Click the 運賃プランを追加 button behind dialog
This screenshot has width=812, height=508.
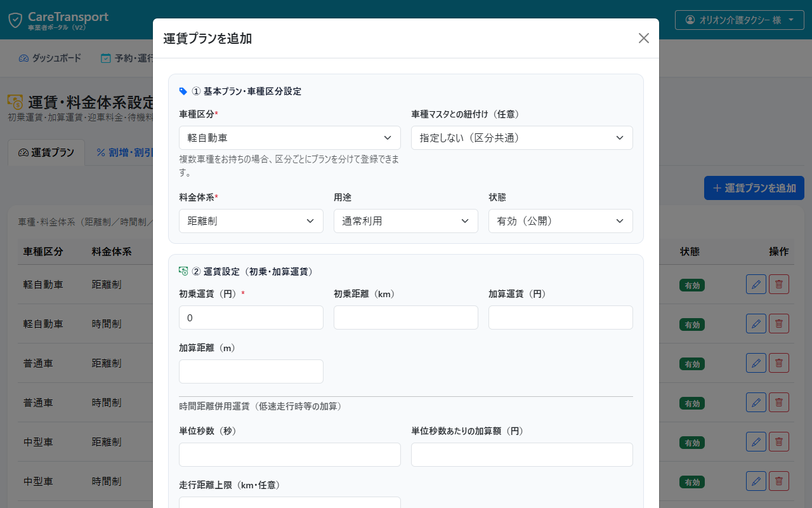[x=754, y=188]
